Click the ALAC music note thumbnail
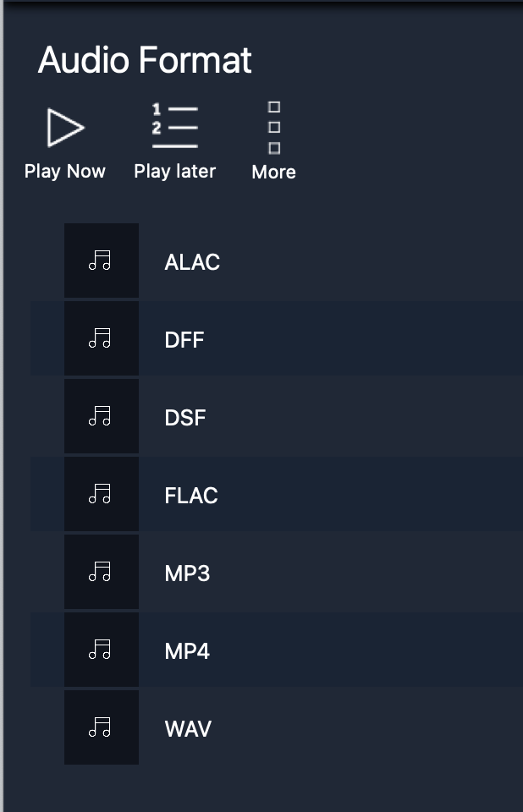523x812 pixels. 102,261
